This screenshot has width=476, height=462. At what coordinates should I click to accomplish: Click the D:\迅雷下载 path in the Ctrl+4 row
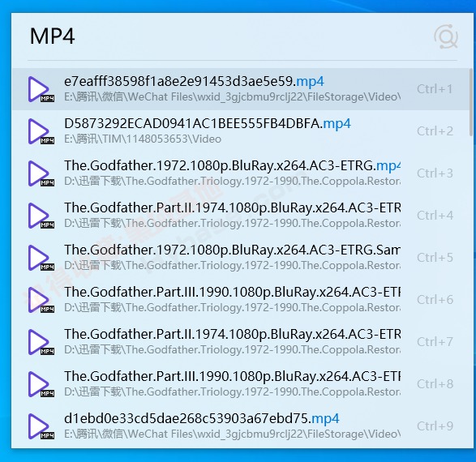coord(232,224)
